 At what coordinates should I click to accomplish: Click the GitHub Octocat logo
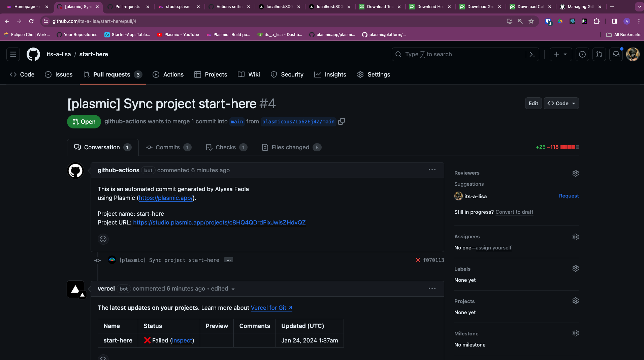tap(33, 54)
